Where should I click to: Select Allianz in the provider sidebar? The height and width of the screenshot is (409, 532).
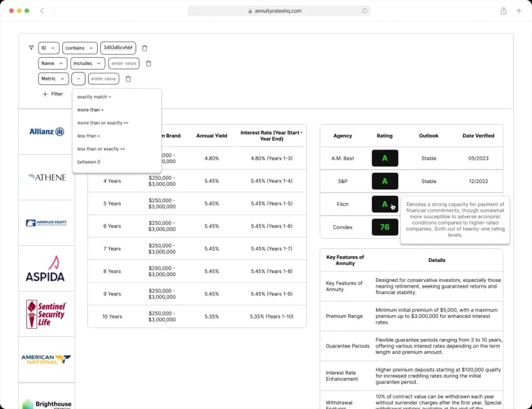coord(46,132)
